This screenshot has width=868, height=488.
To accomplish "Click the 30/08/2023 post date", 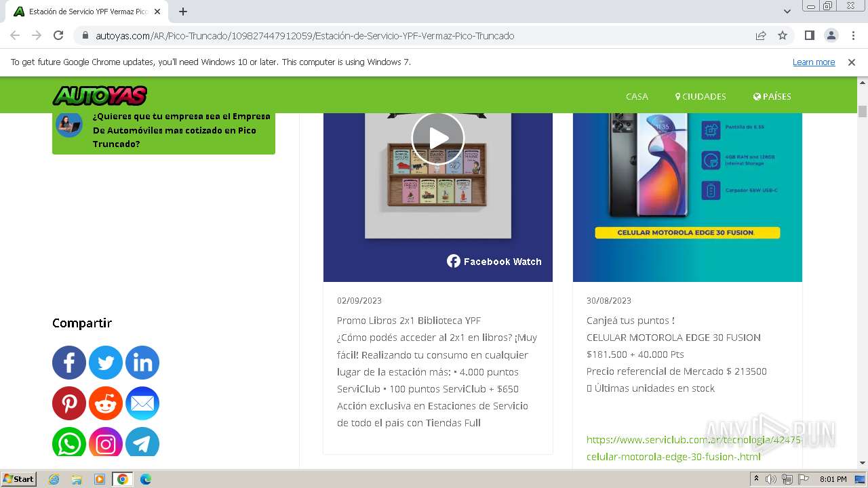I will 609,301.
